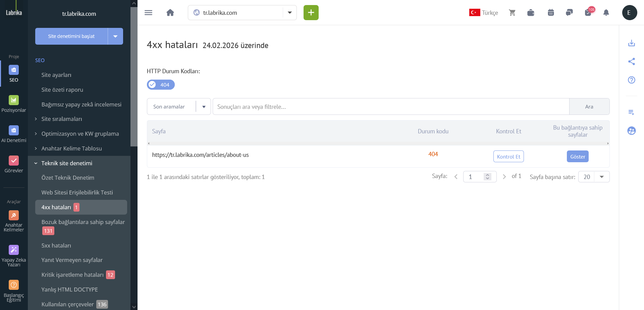Go to previous page arrow
Screen dimensions: 644x310
tap(456, 177)
